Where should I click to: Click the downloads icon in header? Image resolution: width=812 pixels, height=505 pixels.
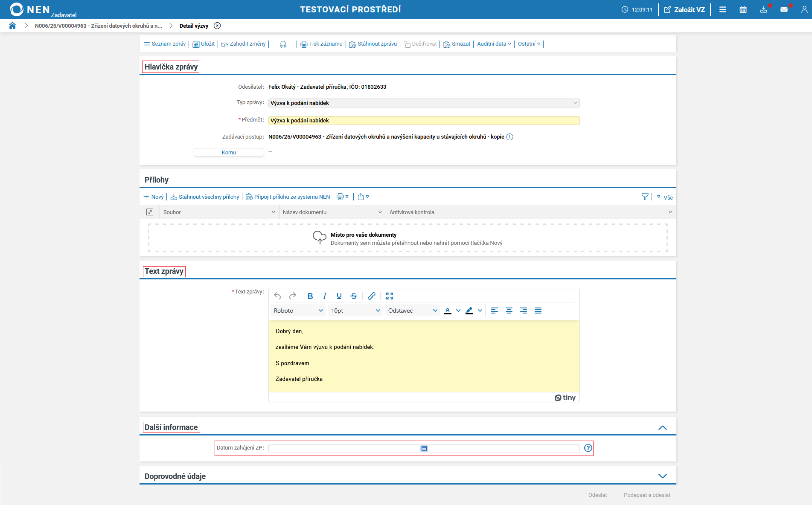click(x=763, y=9)
